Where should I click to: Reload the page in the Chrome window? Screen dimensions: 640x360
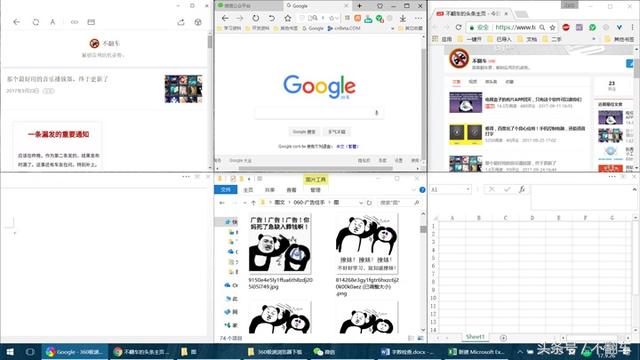458,27
